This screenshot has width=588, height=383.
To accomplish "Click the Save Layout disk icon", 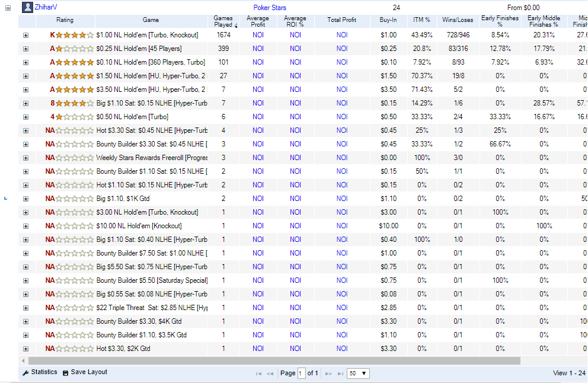I will pos(65,372).
